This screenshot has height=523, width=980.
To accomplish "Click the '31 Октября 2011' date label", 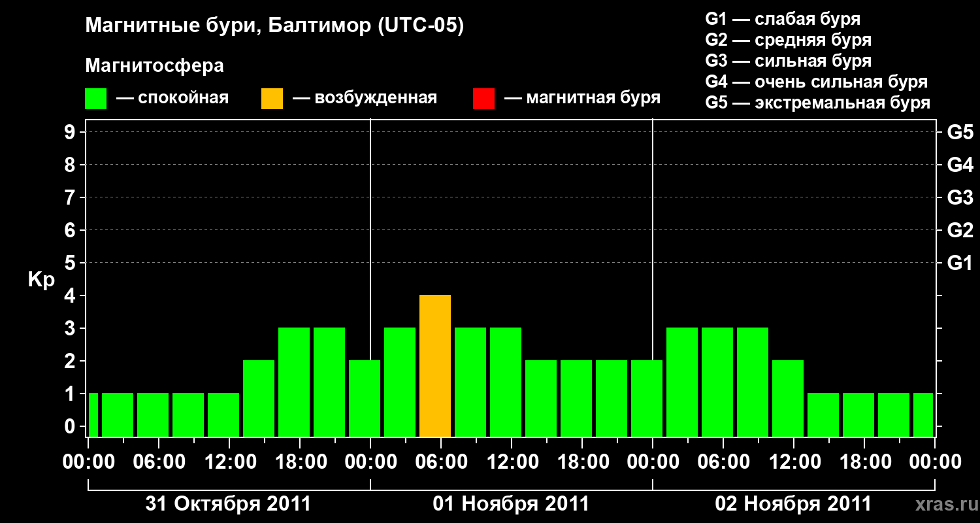I will coord(228,504).
